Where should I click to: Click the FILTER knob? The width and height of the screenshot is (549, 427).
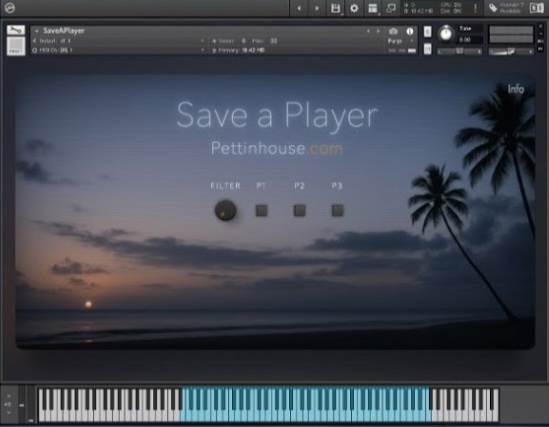pyautogui.click(x=225, y=210)
